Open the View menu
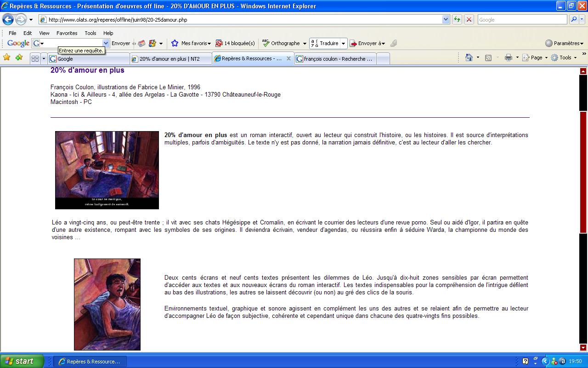Screen dimensions: 588x368 pyautogui.click(x=44, y=33)
